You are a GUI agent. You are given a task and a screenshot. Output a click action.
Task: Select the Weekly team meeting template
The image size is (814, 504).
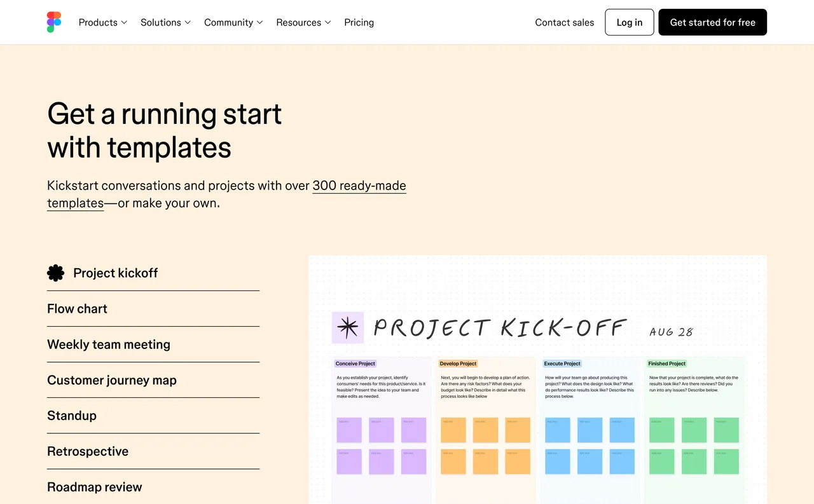pos(108,344)
